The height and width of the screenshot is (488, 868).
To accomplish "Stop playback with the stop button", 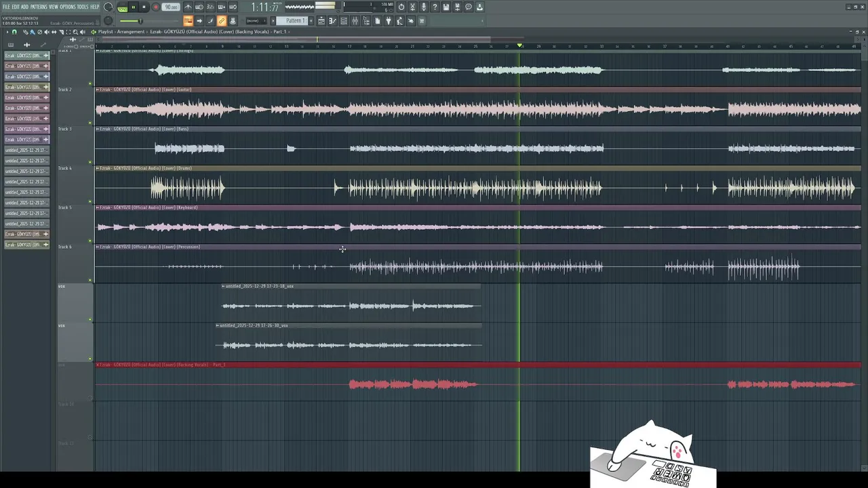I will tap(144, 7).
